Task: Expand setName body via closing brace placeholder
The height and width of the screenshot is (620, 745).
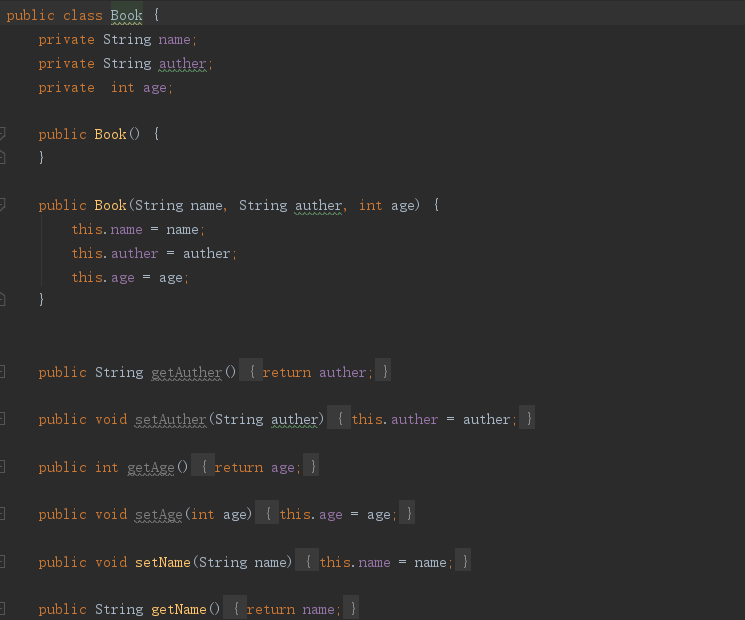Action: point(463,561)
